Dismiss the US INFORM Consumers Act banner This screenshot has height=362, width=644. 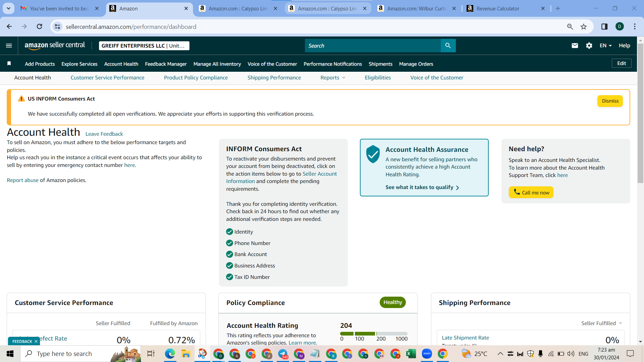610,101
